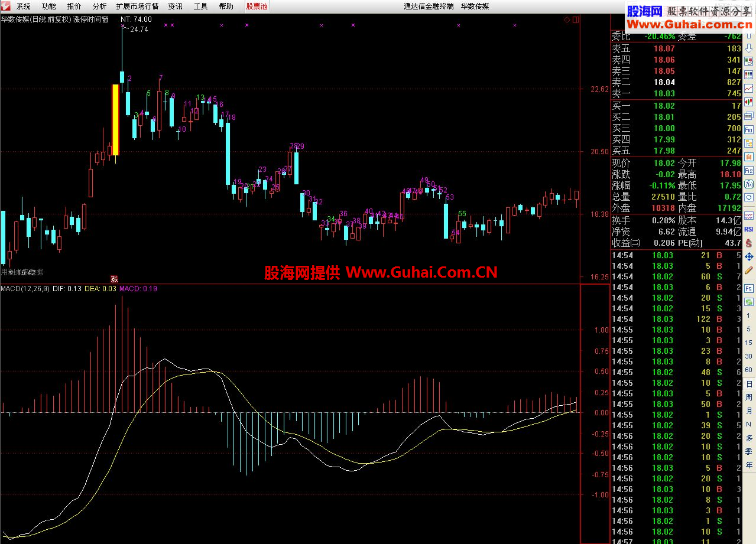Click the PE(动) value 43.7
Screen dimensions: 756x544
pos(732,243)
